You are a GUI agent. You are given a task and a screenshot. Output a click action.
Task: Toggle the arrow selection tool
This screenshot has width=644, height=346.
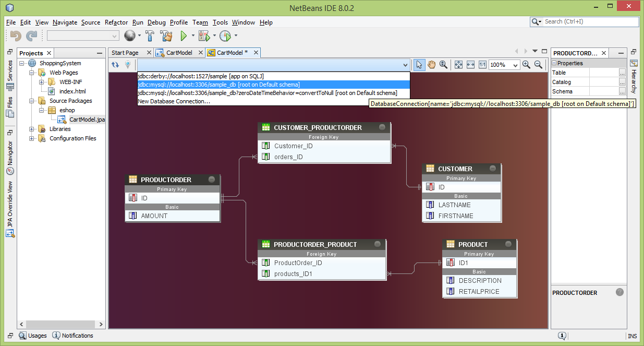point(419,65)
